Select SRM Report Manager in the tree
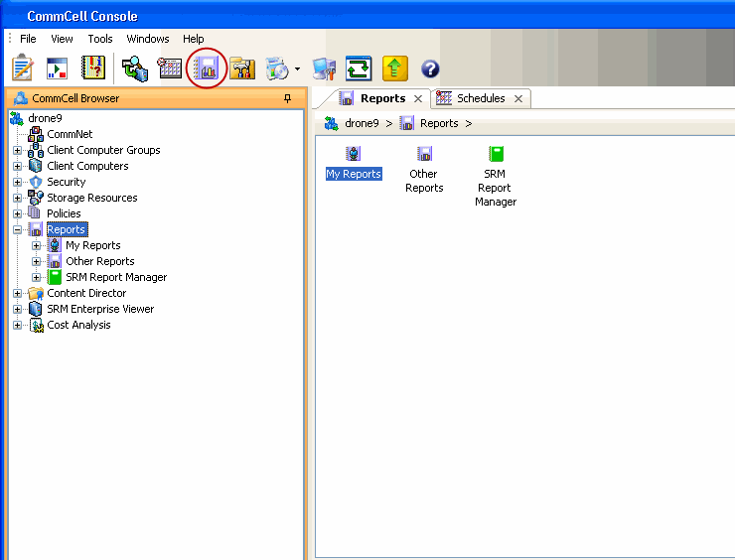 (116, 277)
